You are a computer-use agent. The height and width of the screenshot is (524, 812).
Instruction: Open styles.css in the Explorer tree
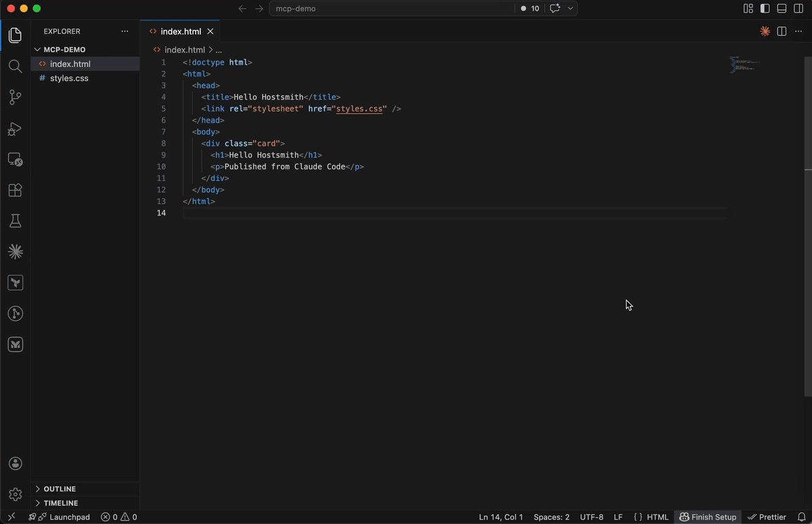click(x=85, y=78)
